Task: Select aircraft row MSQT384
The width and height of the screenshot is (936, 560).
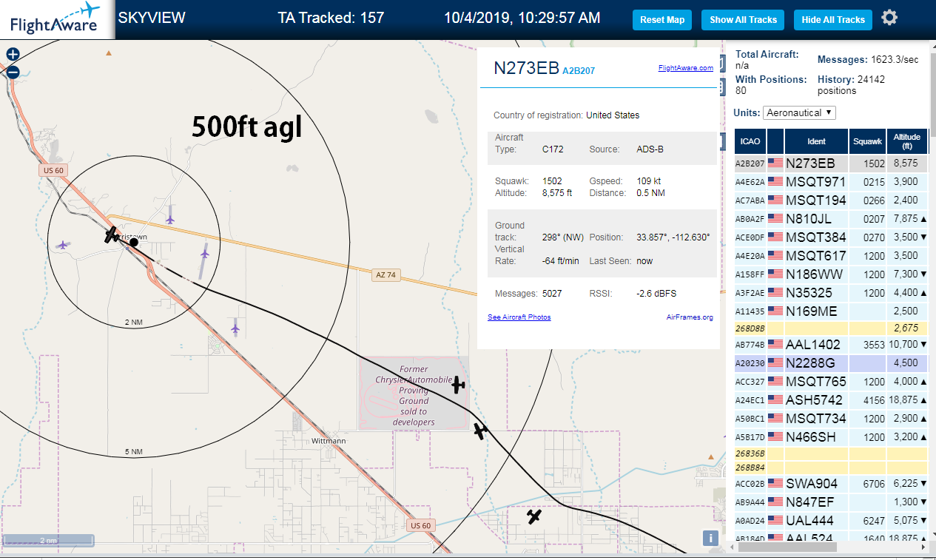Action: click(831, 237)
